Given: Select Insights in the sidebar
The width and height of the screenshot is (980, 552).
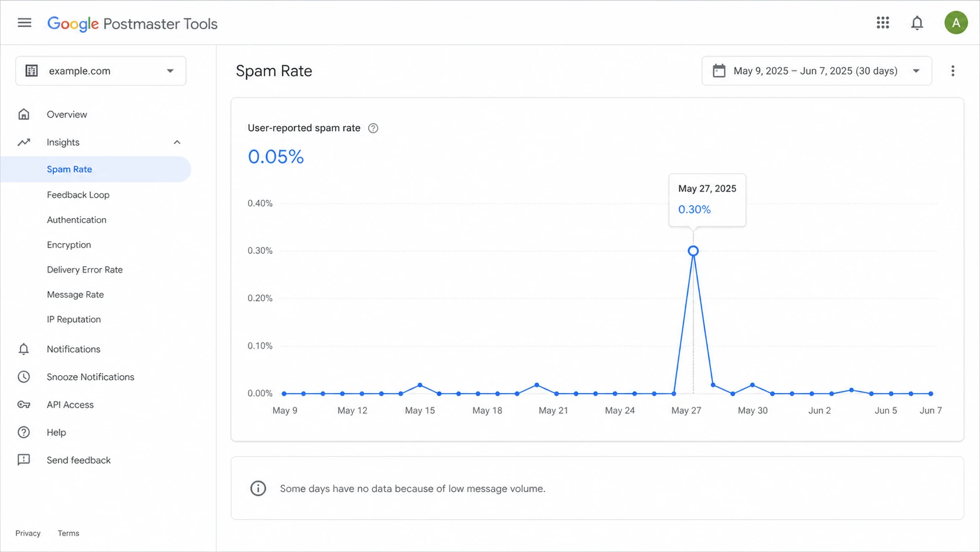Looking at the screenshot, I should coord(63,143).
